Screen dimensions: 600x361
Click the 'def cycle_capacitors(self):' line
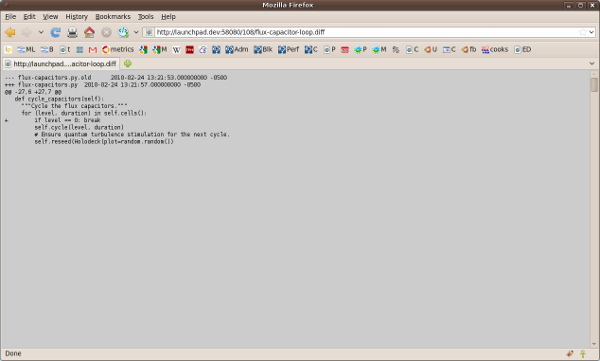(59, 99)
